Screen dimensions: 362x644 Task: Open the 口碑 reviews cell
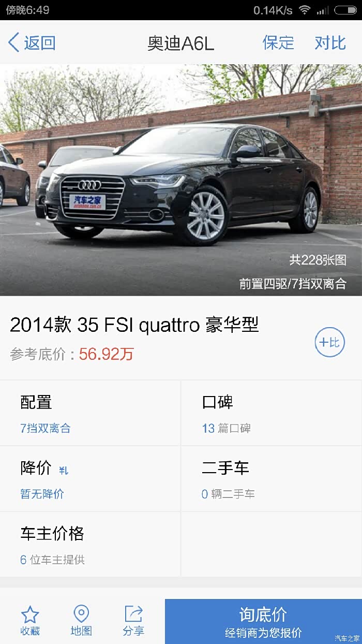[x=271, y=413]
